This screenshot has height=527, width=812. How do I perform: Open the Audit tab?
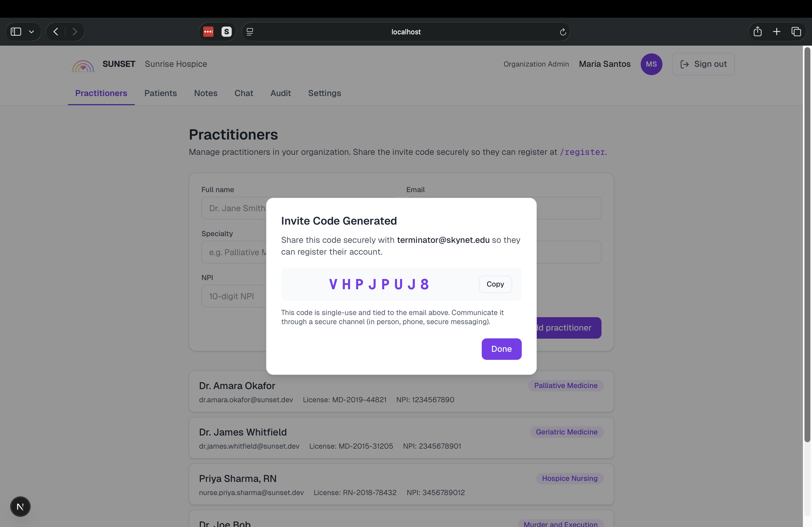(280, 93)
